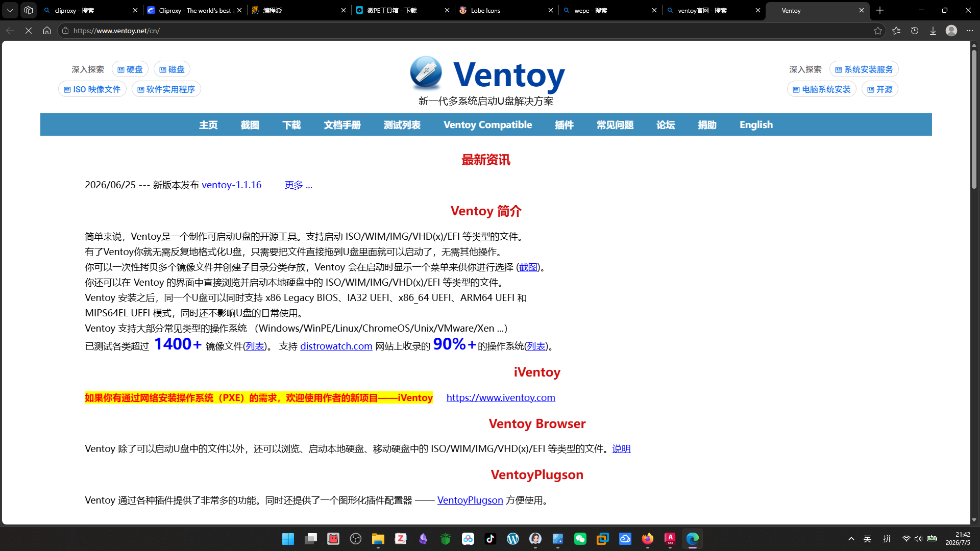Screen dimensions: 980x551
Task: Open WordPress from the taskbar
Action: point(513,539)
